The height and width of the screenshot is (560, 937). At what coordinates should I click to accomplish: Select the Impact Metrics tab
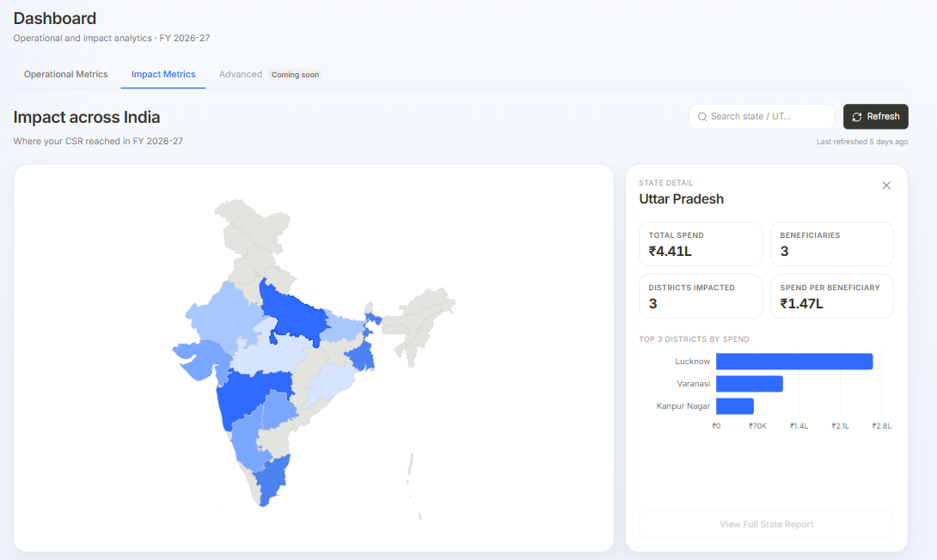pyautogui.click(x=163, y=75)
